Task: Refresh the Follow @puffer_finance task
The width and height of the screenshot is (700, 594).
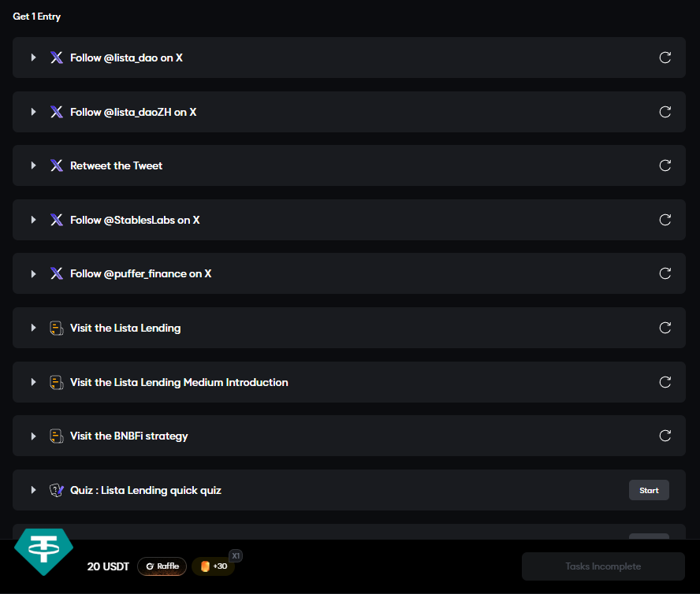Action: point(665,273)
